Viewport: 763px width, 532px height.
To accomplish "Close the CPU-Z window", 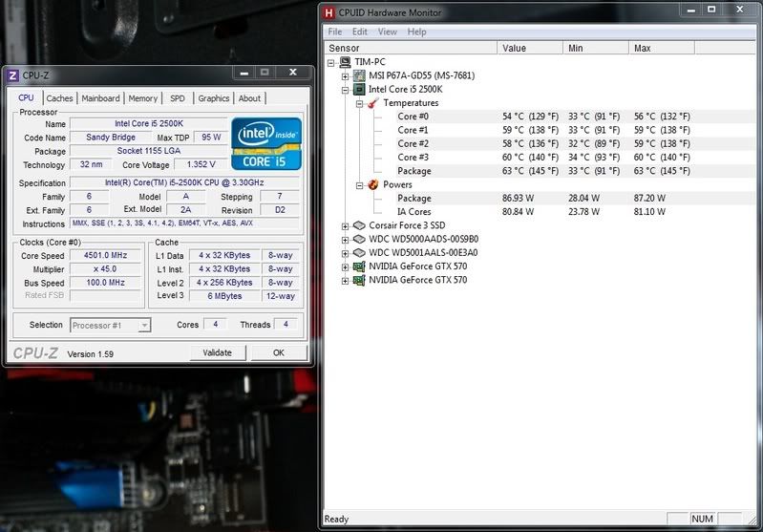I will click(x=293, y=73).
